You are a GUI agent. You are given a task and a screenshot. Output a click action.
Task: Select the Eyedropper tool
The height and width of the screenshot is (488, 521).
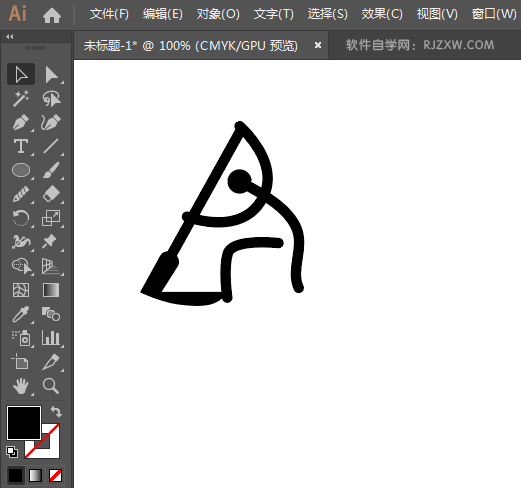click(21, 314)
